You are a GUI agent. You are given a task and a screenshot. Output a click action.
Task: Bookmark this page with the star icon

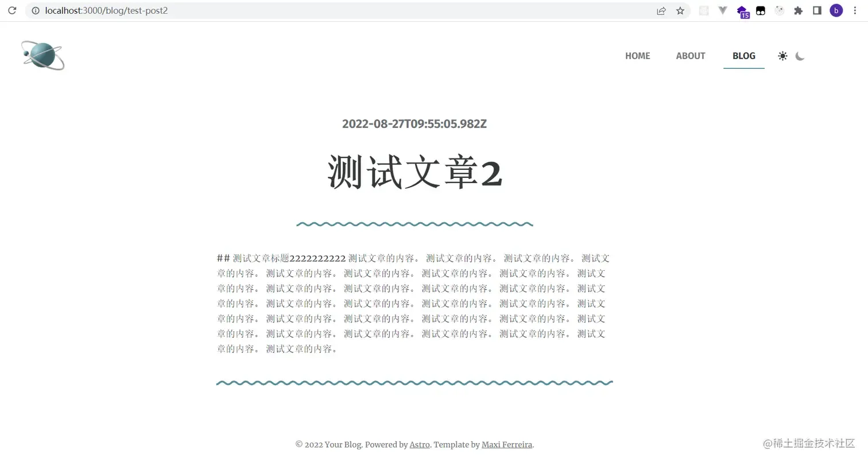(x=680, y=10)
